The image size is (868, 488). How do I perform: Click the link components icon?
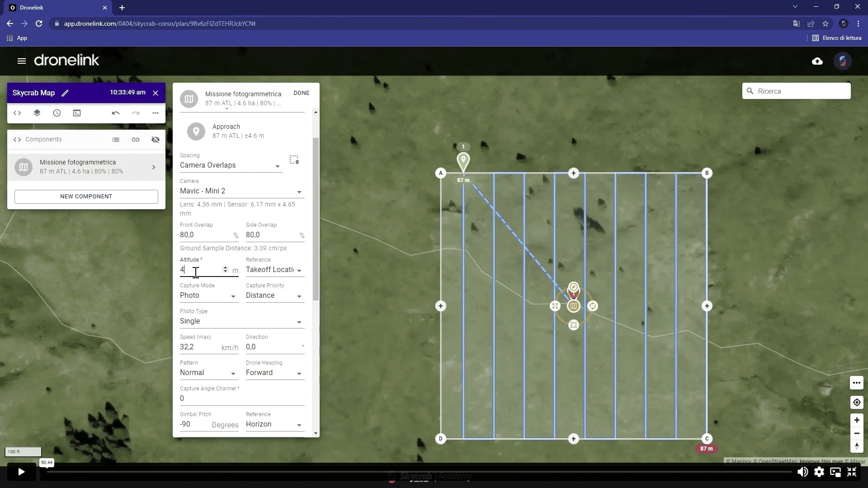[136, 140]
